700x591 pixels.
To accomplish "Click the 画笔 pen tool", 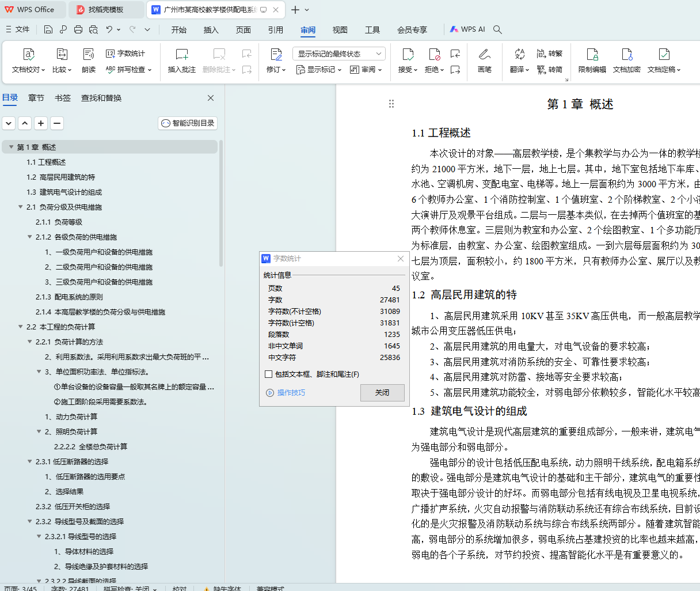I will 485,60.
